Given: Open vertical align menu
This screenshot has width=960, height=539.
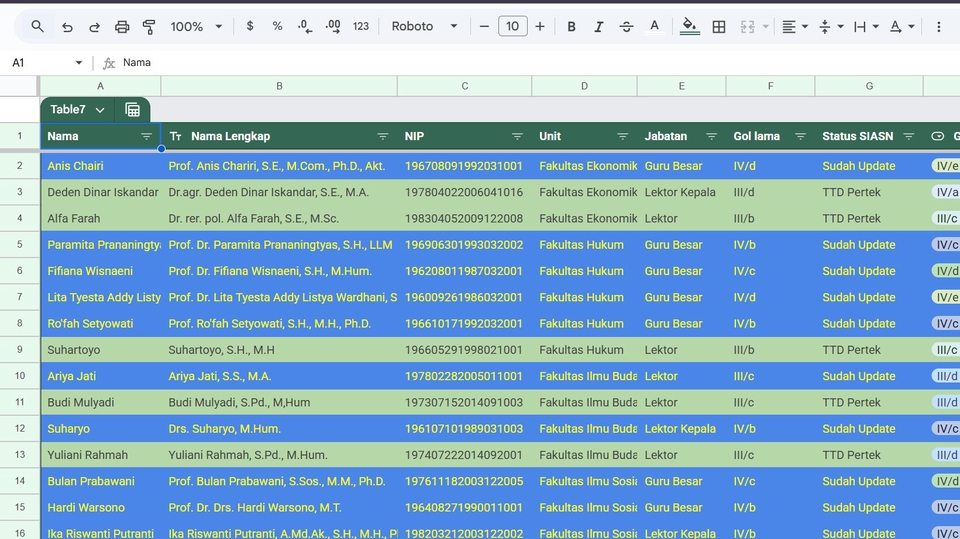Looking at the screenshot, I should click(x=831, y=26).
